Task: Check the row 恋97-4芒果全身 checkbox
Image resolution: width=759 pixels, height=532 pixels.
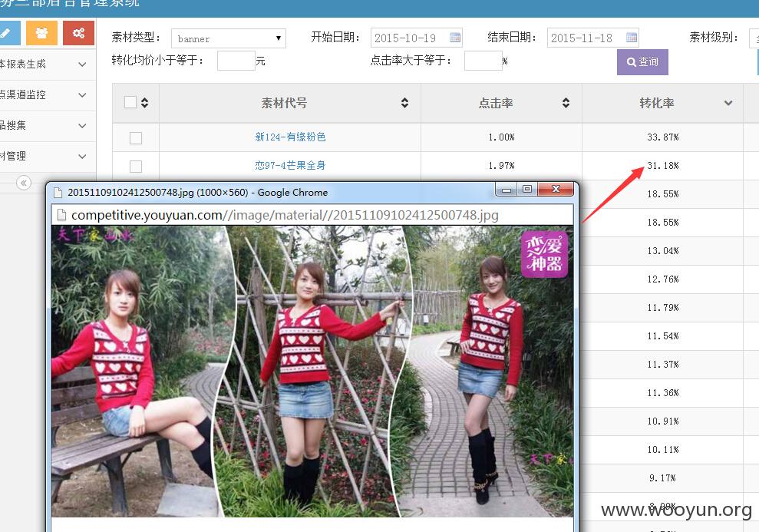Action: click(136, 167)
